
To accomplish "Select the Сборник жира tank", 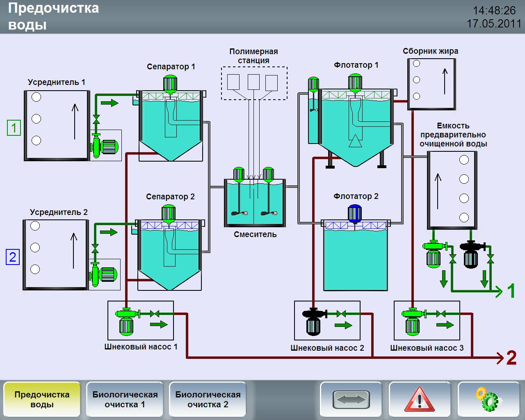I will (x=431, y=84).
